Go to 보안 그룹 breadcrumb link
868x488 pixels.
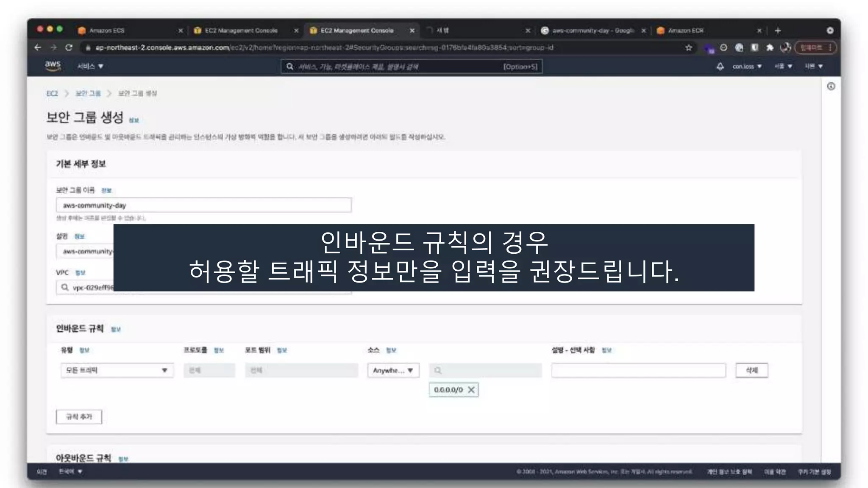(88, 93)
